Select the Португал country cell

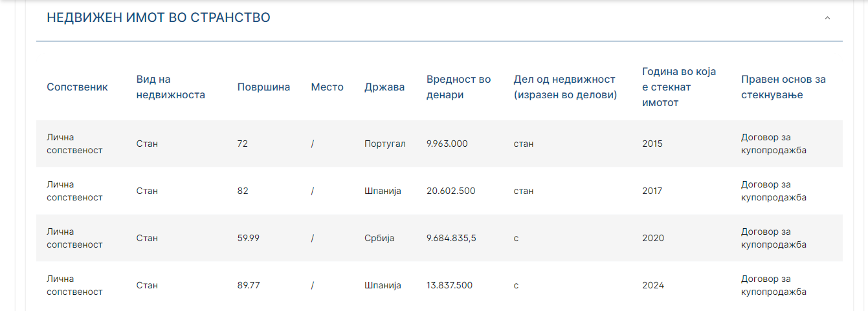coord(384,144)
